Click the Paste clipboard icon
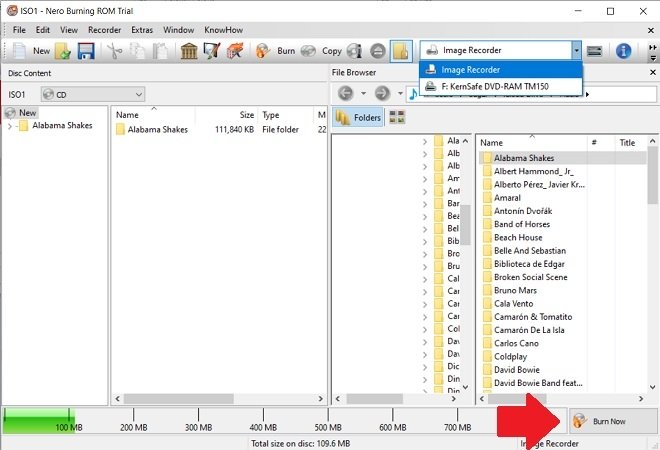 click(x=160, y=51)
